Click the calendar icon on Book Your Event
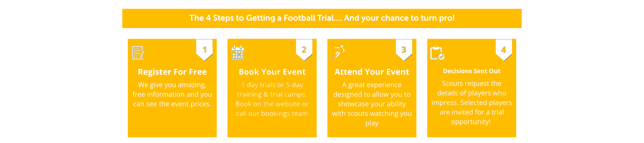Image resolution: width=644 pixels, height=143 pixels. [x=238, y=52]
